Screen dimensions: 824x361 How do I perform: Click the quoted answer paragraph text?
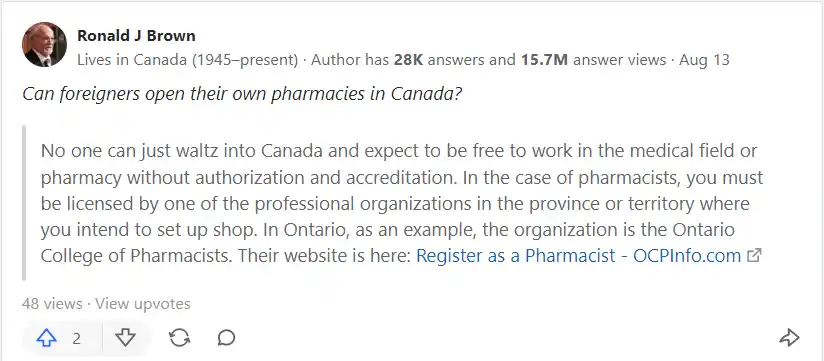(x=402, y=203)
